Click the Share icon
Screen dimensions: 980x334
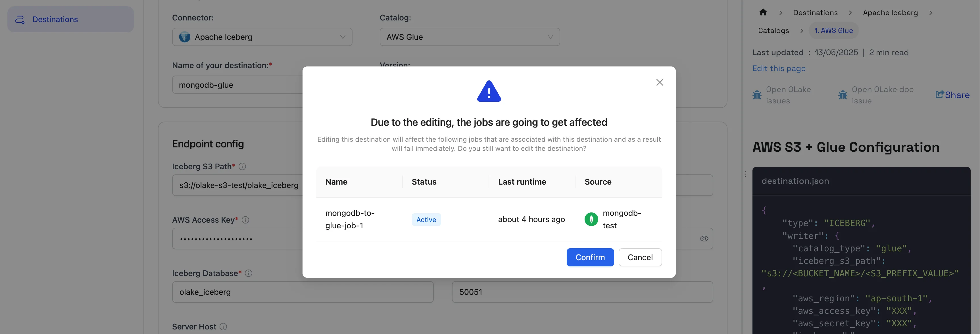click(939, 94)
